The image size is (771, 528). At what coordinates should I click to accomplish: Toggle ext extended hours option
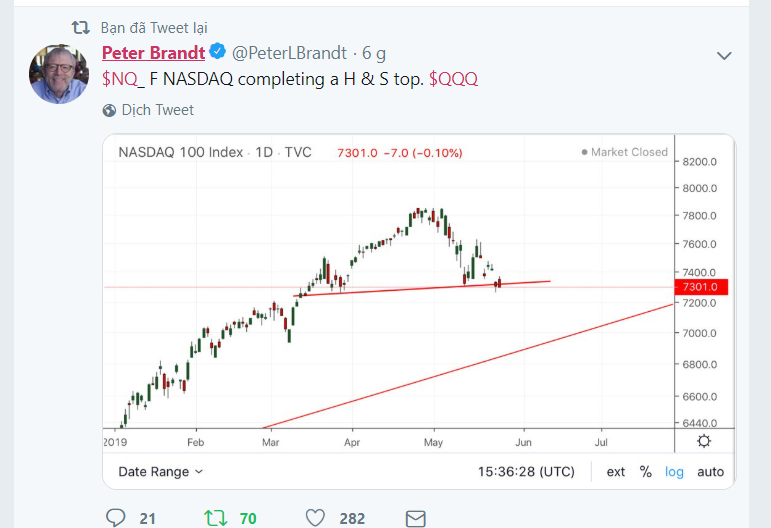click(616, 471)
